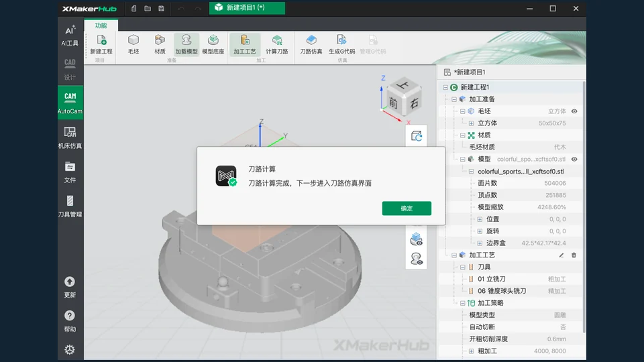Expand the 边界盒 node

tap(480, 243)
